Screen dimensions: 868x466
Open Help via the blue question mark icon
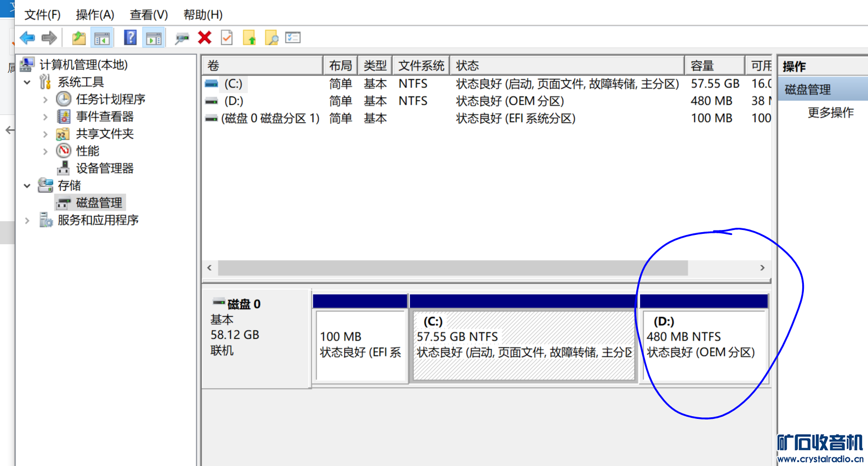click(x=130, y=38)
